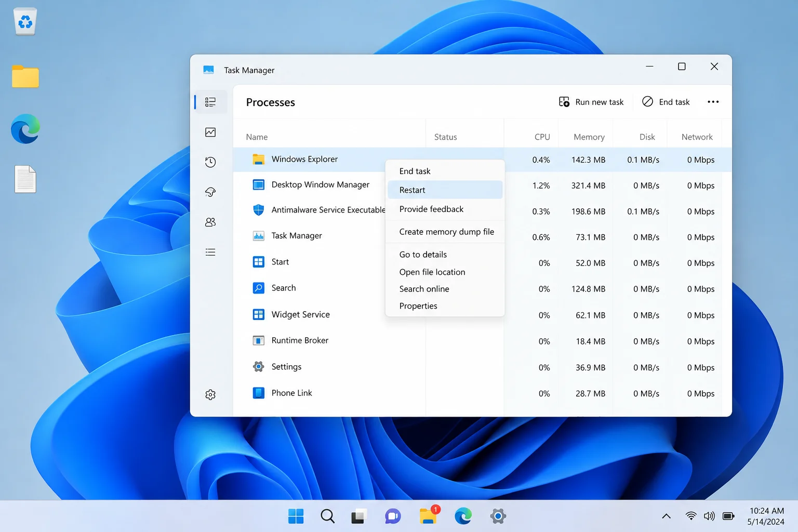
Task: Open File Explorer on the taskbar
Action: point(429,515)
